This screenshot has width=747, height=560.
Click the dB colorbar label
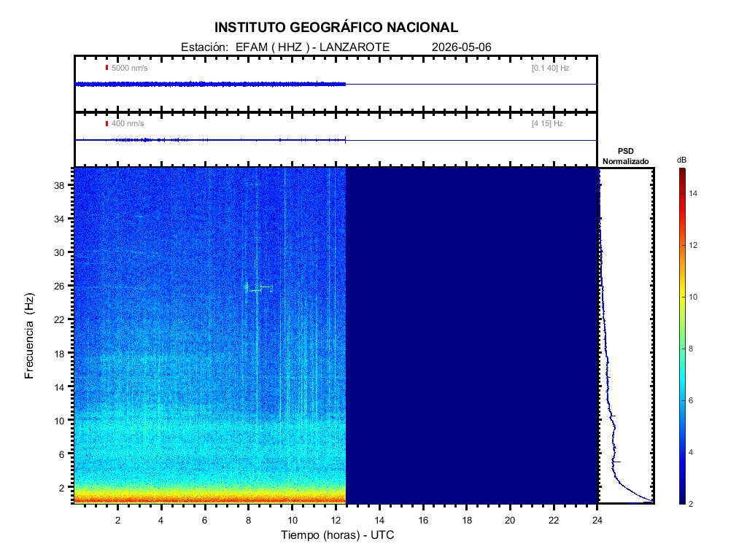click(x=682, y=160)
